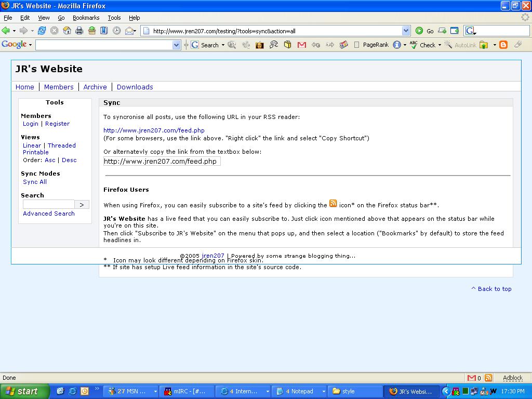Click the Bookmarks sidebar toolbar icon
532x399 pixels.
point(104,31)
